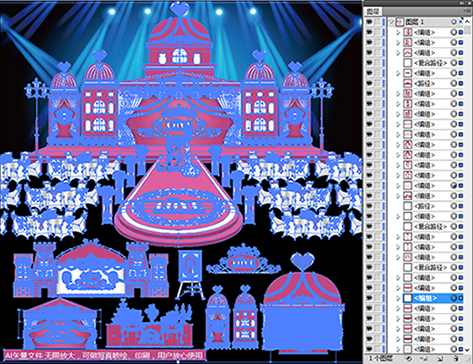Screen dimensions: 473x364
Task: Toggle lock box for 图层 1 layer
Action: tap(378, 22)
